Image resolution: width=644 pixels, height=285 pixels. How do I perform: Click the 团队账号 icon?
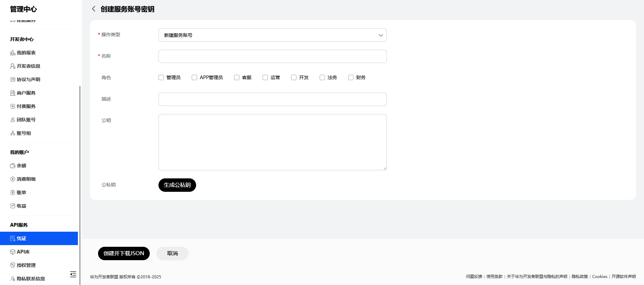pyautogui.click(x=13, y=120)
